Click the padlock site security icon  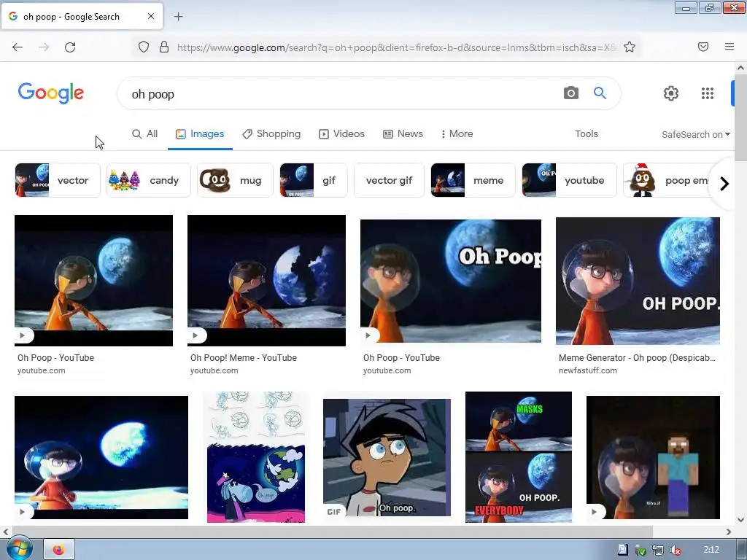pyautogui.click(x=164, y=47)
